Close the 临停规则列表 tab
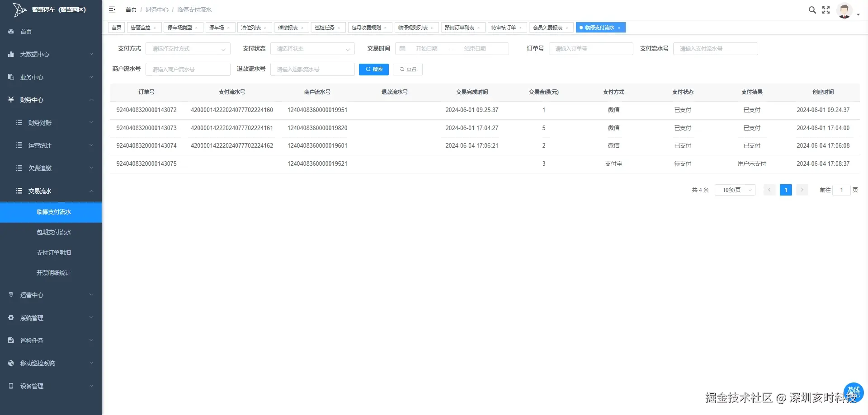Viewport: 868px width, 415px height. tap(432, 28)
